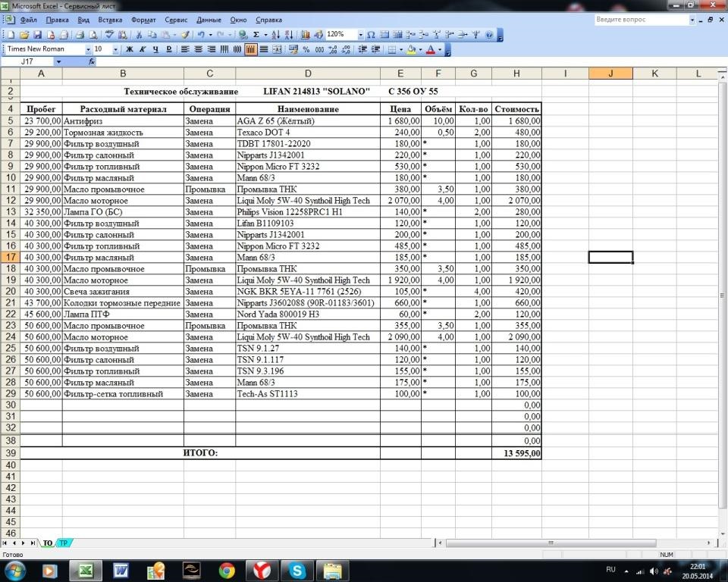728x582 pixels.
Task: Insert symbol with the Omega icon
Action: pyautogui.click(x=371, y=35)
